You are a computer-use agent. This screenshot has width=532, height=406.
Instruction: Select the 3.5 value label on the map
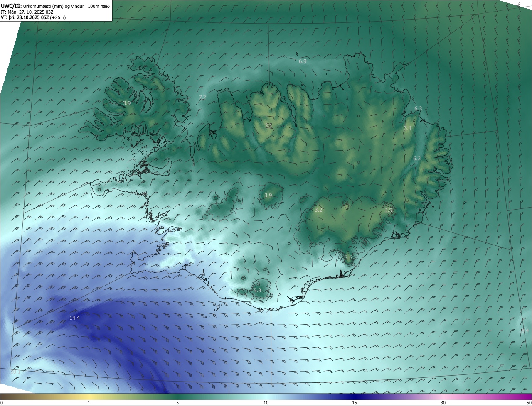[388, 210]
